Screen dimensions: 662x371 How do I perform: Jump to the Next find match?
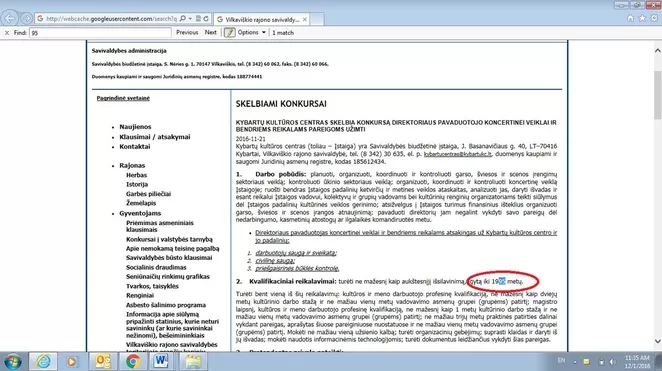pyautogui.click(x=211, y=32)
